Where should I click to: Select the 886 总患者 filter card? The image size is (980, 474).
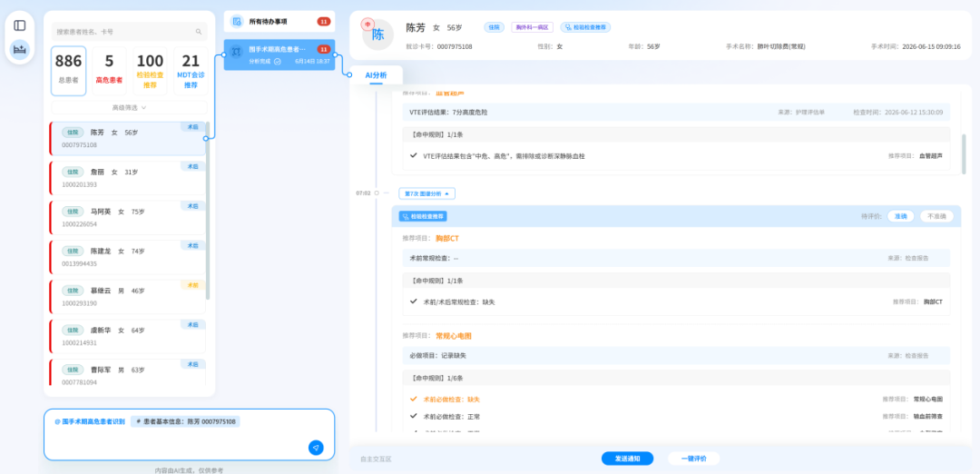pyautogui.click(x=69, y=71)
